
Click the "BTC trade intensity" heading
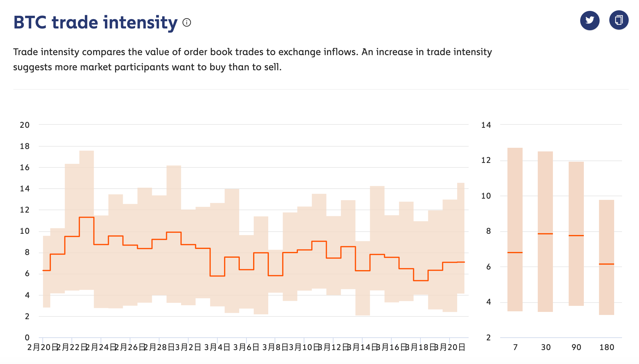95,22
